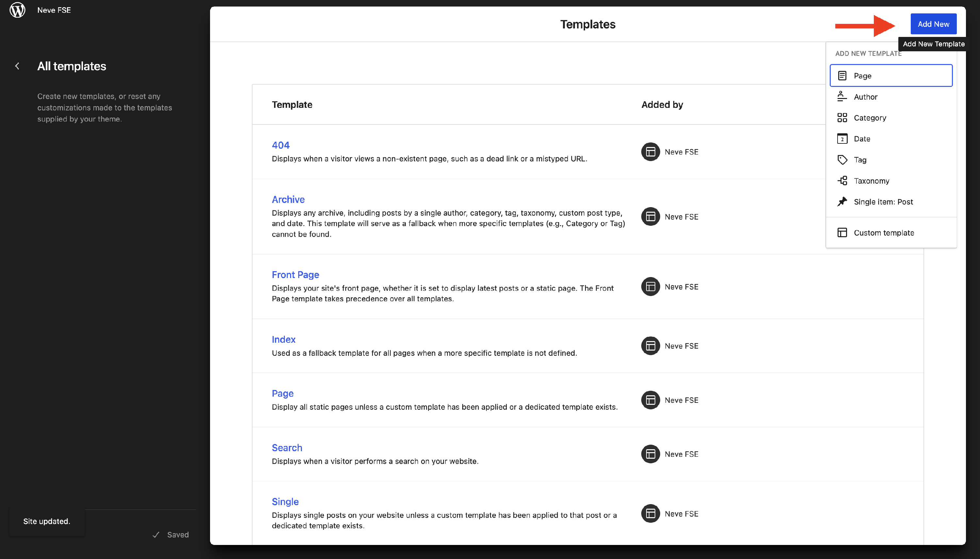Open the 404 template link
The width and height of the screenshot is (980, 559).
281,145
